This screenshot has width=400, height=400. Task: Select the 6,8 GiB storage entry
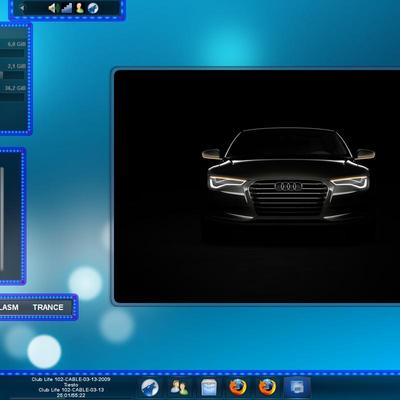click(x=17, y=44)
